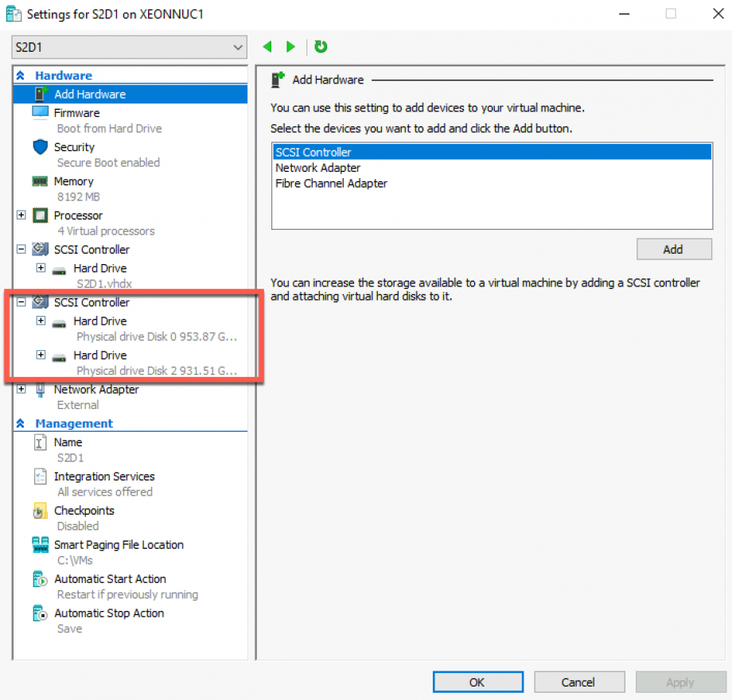Image resolution: width=732 pixels, height=700 pixels.
Task: Click the Automatic Start Action icon
Action: (x=41, y=579)
